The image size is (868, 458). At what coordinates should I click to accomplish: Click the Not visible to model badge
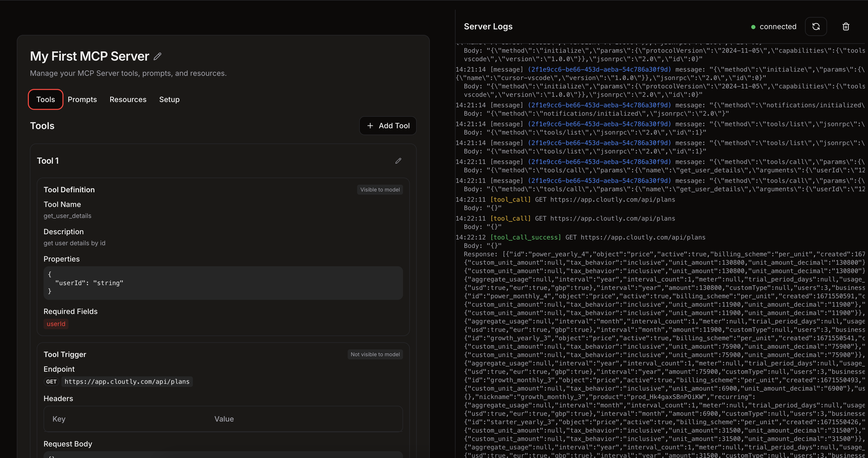click(375, 354)
